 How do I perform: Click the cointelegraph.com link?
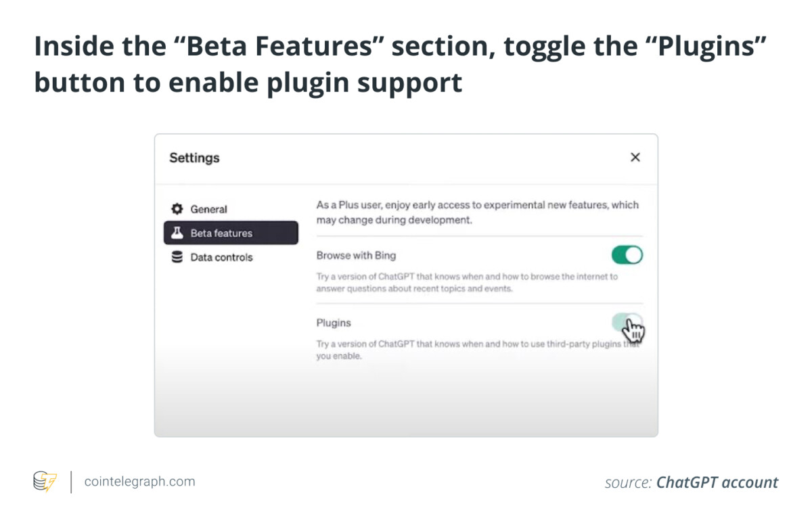(139, 482)
